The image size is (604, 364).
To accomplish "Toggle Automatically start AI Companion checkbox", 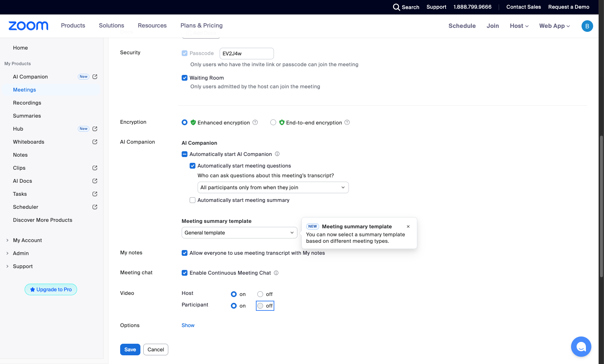I will (x=185, y=154).
